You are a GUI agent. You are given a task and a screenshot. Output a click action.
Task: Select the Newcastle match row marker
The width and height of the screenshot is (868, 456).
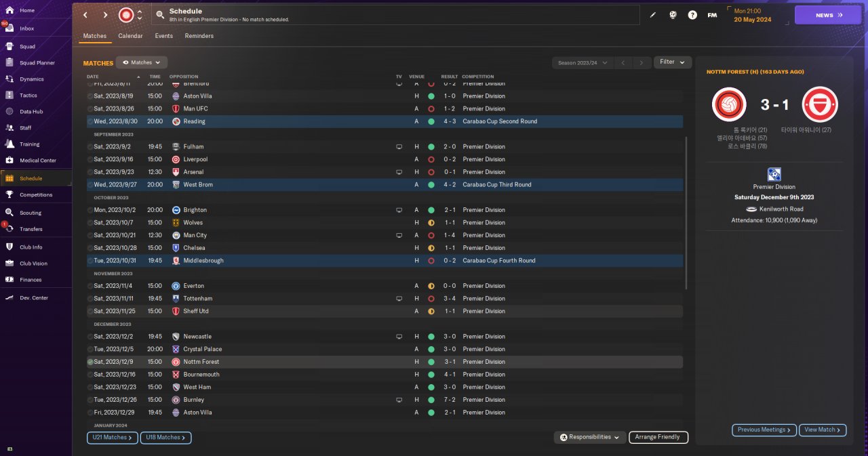click(x=90, y=336)
